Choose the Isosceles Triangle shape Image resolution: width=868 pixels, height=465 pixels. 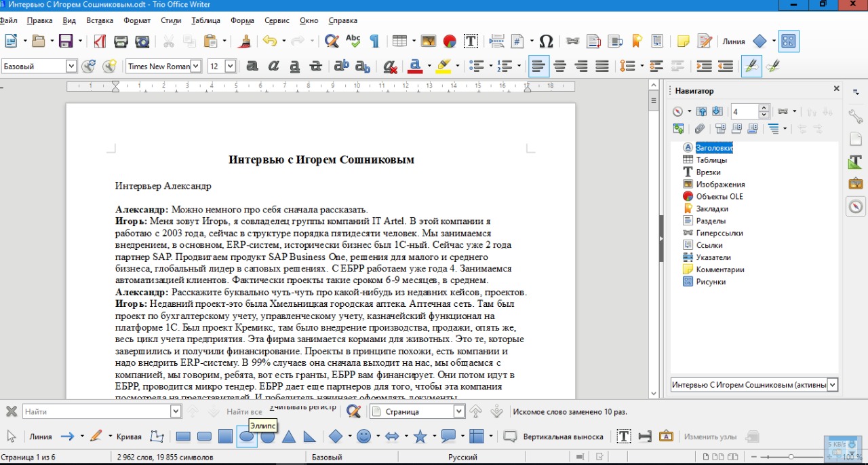[x=289, y=436]
